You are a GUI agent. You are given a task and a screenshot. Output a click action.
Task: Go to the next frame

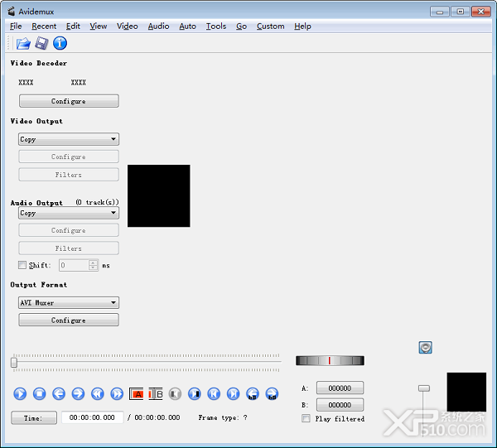(x=78, y=394)
